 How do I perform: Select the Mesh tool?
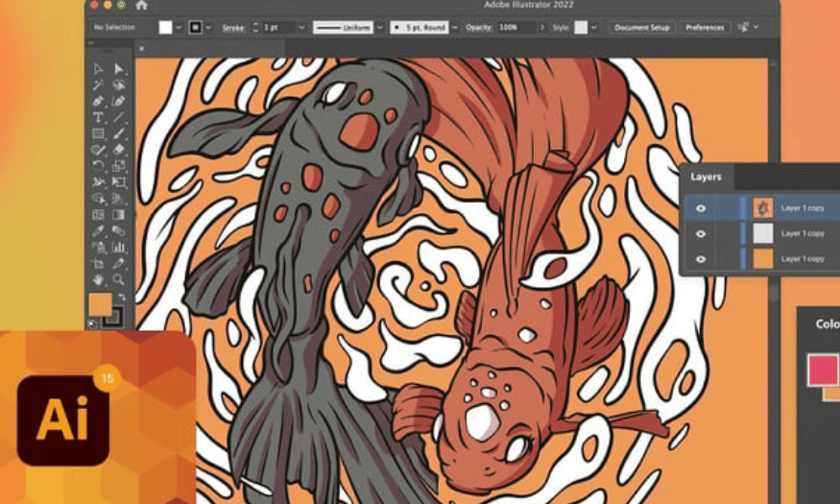[x=98, y=215]
